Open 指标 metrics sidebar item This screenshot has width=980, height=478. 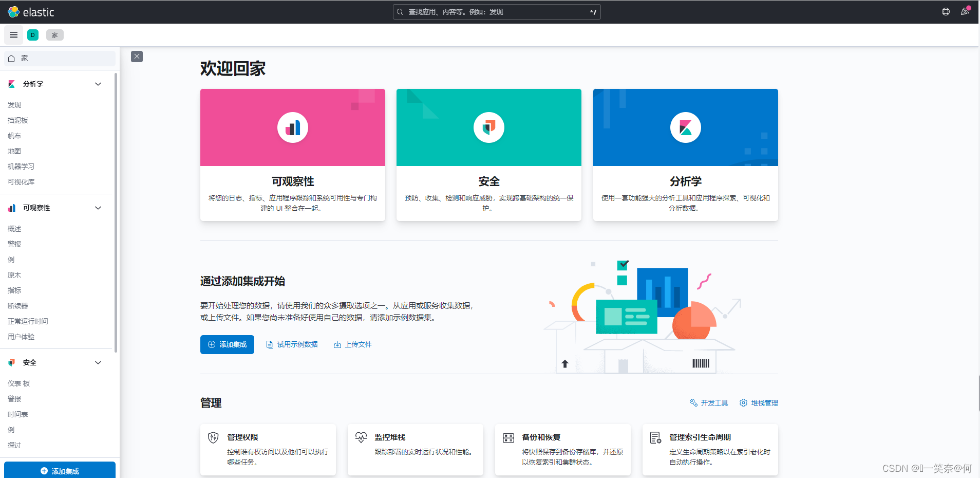(x=14, y=290)
